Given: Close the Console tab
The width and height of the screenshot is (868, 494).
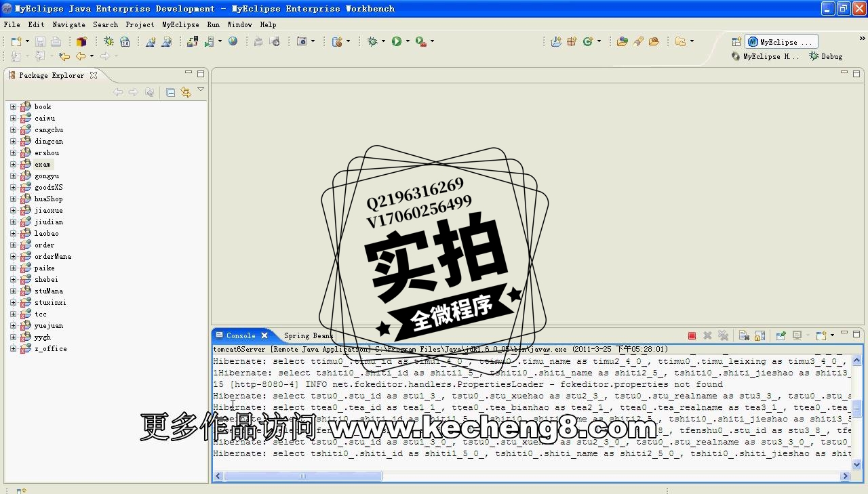Looking at the screenshot, I should coord(264,335).
